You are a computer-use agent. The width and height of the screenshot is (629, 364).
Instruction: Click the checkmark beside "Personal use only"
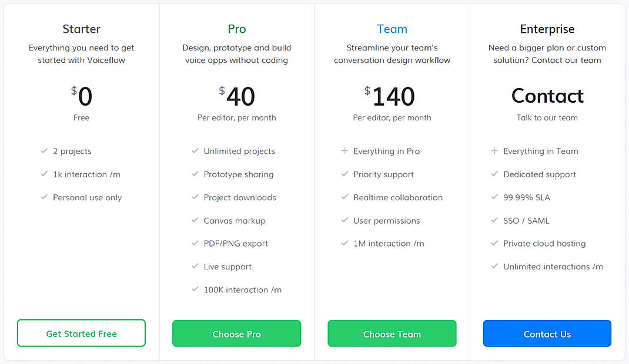tap(45, 197)
